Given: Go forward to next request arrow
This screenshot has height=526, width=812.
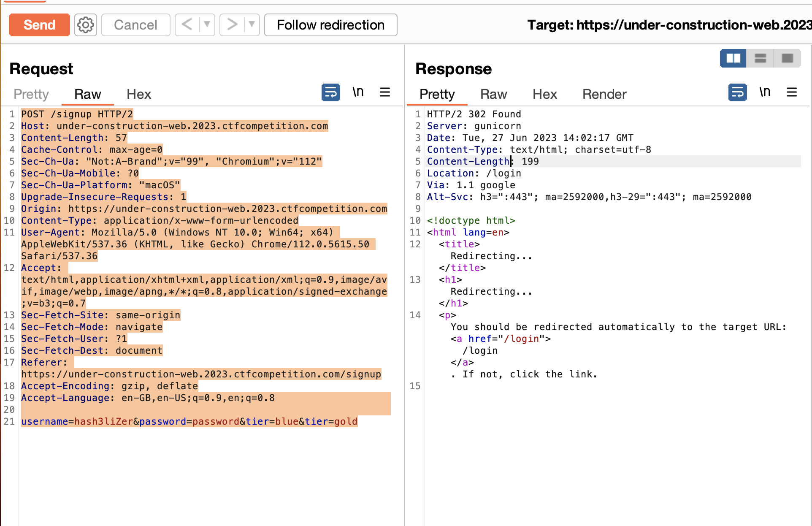Looking at the screenshot, I should pos(232,25).
